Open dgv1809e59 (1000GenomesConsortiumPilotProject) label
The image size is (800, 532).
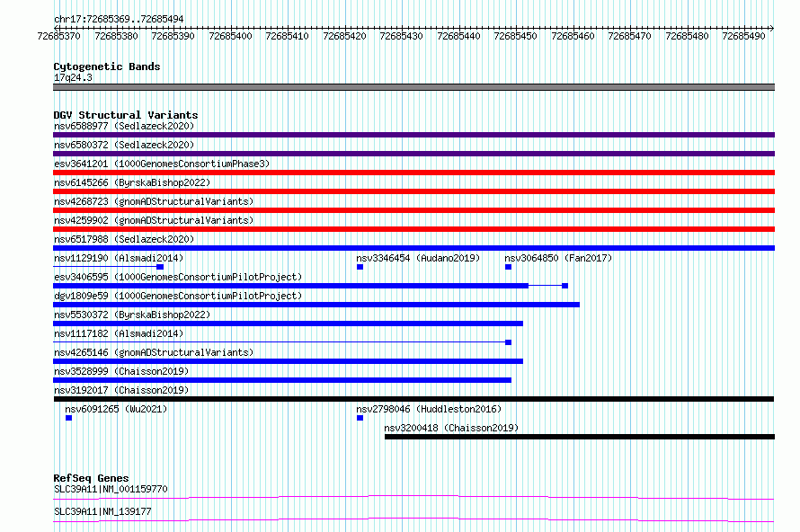click(178, 296)
